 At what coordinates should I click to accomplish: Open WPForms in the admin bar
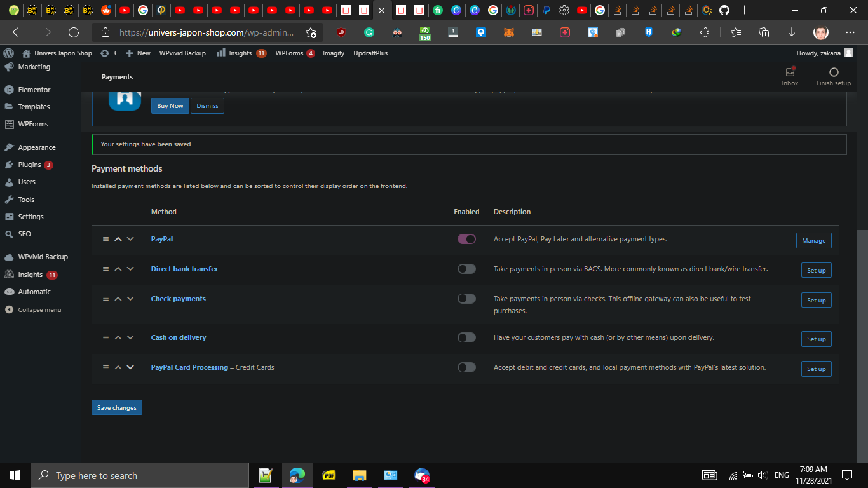click(x=295, y=53)
